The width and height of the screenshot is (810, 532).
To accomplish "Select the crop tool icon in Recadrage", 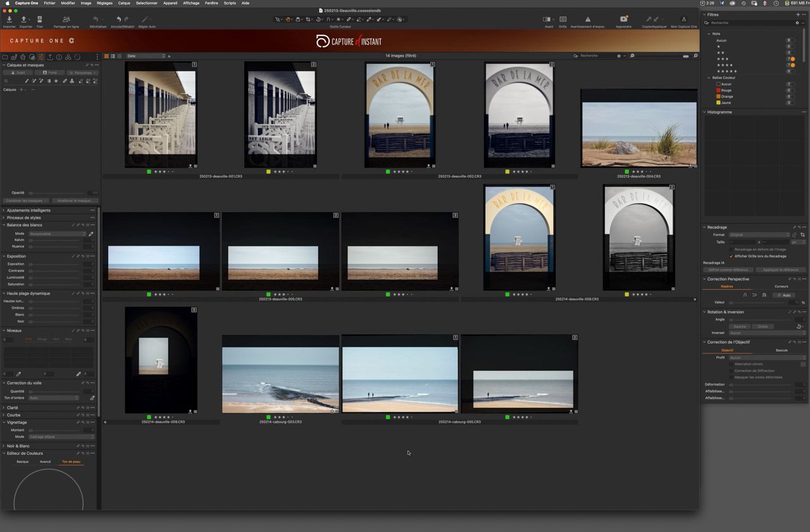I will (802, 235).
